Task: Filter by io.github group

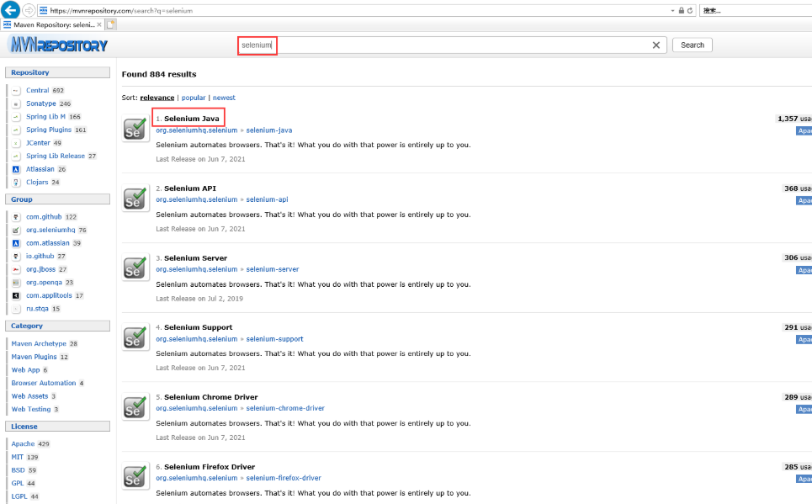Action: point(40,256)
